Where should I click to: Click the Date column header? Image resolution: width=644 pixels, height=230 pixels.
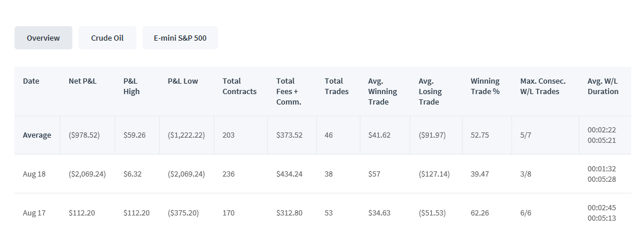pyautogui.click(x=31, y=81)
